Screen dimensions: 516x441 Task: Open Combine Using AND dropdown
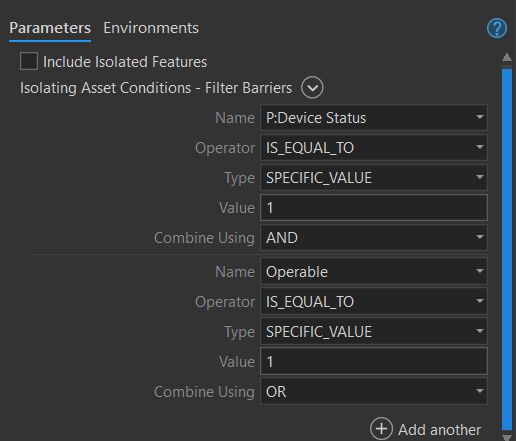tap(374, 237)
